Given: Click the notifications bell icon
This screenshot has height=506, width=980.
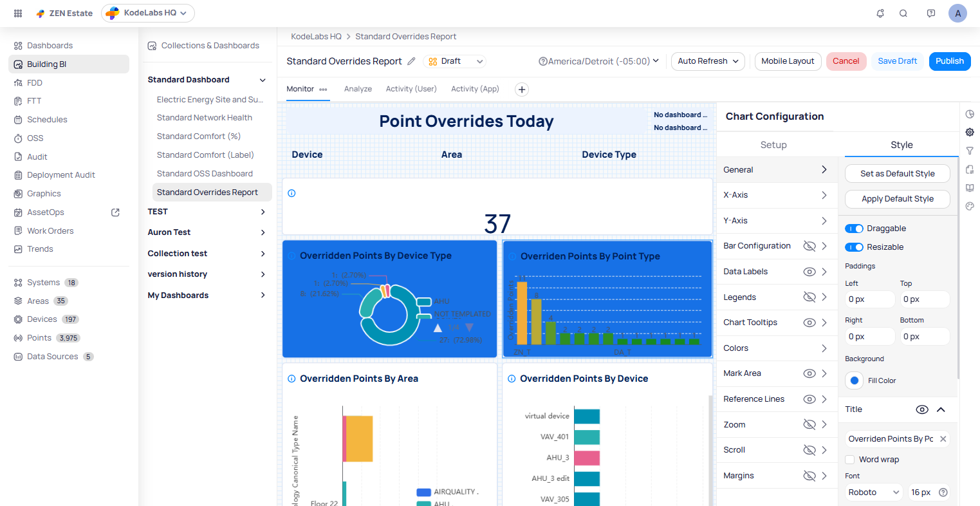Looking at the screenshot, I should [880, 14].
